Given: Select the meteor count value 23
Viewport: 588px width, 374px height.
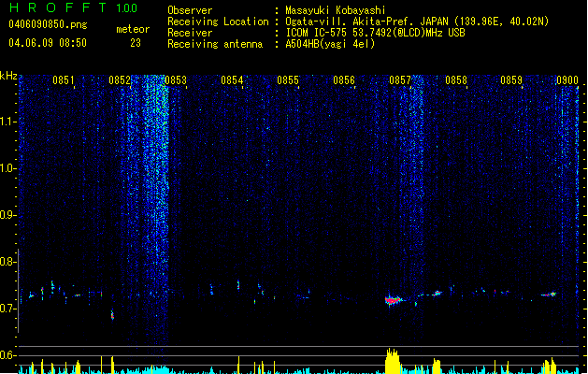Looking at the screenshot, I should [x=136, y=43].
